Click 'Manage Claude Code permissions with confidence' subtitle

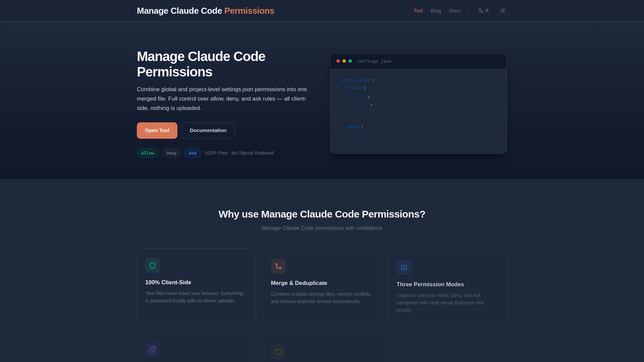[322, 228]
